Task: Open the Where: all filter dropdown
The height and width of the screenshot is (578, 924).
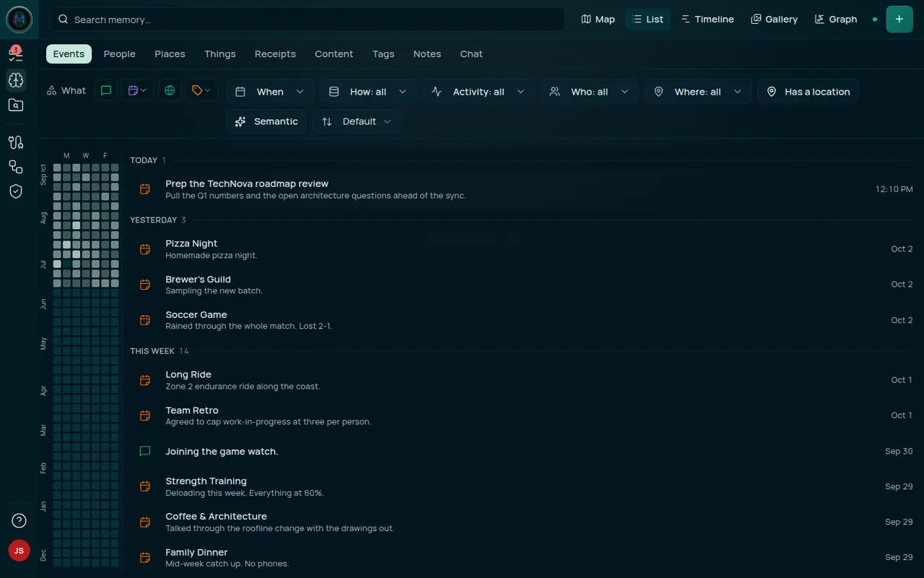Action: [697, 92]
